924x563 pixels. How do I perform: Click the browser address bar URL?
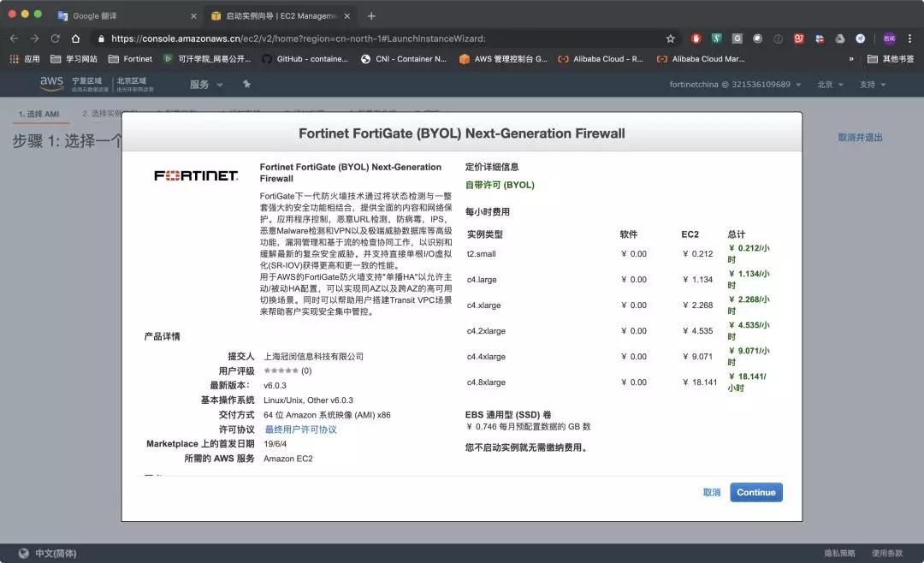tap(299, 39)
